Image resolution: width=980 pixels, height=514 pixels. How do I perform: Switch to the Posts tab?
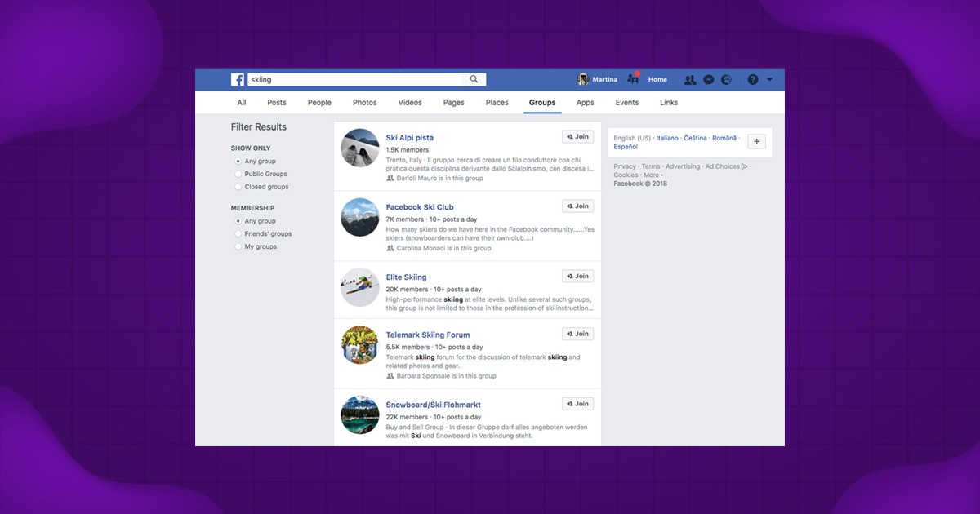coord(277,103)
